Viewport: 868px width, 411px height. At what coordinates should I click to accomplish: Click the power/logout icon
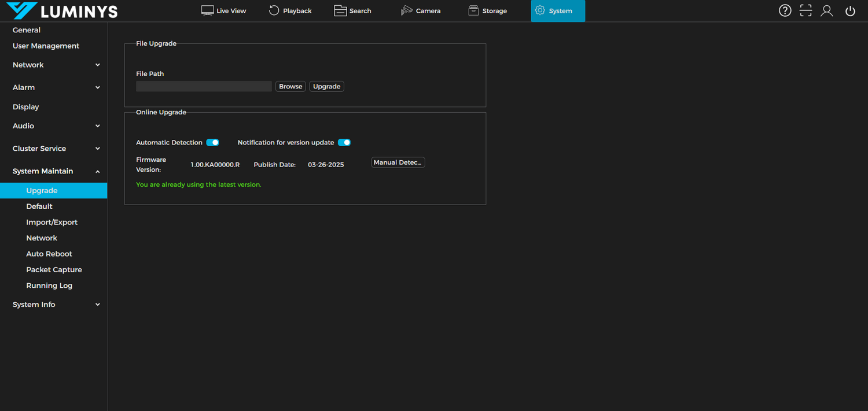[849, 10]
